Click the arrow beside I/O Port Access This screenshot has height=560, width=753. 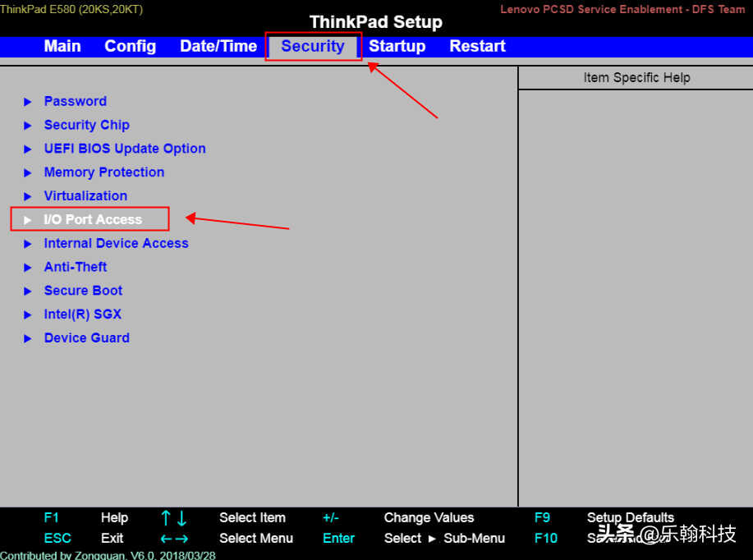point(27,220)
